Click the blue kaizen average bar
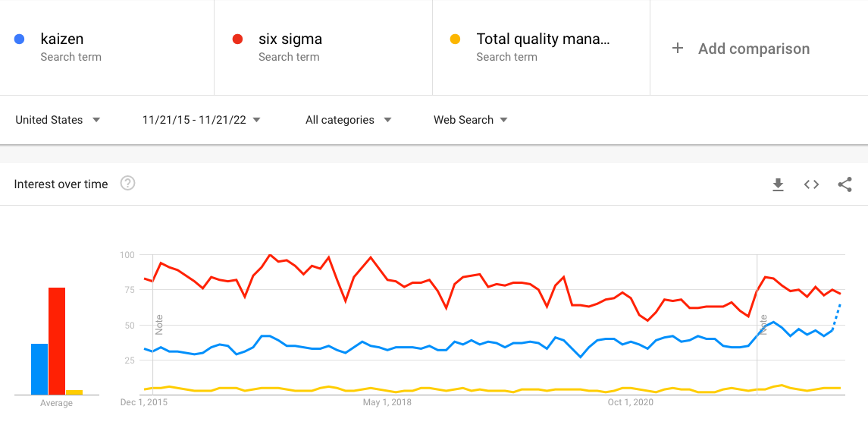 (x=39, y=369)
